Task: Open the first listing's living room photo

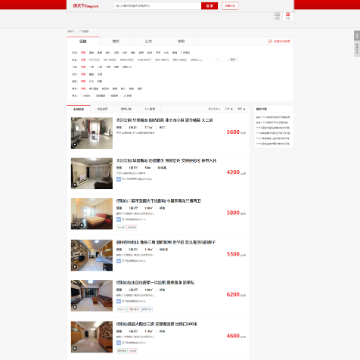Action: [92, 133]
